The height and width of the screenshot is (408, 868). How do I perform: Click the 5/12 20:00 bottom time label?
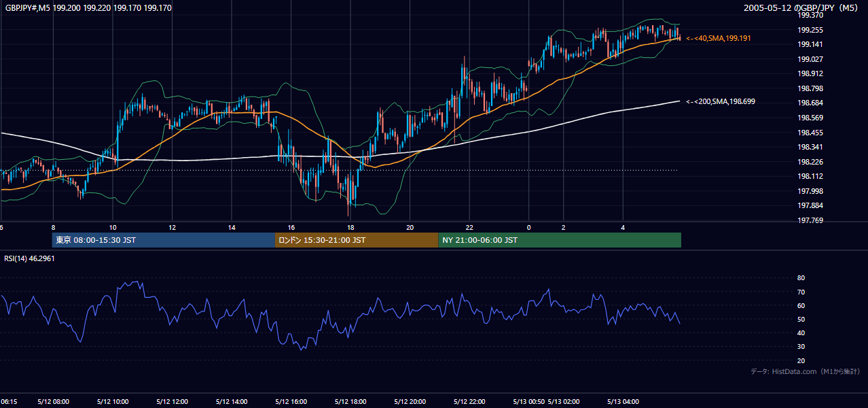pos(410,401)
